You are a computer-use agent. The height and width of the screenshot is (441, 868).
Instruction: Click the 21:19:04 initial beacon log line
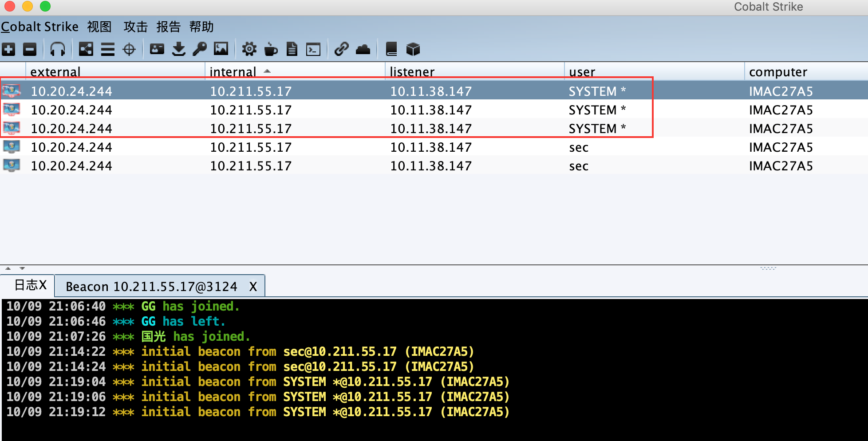[x=258, y=382]
